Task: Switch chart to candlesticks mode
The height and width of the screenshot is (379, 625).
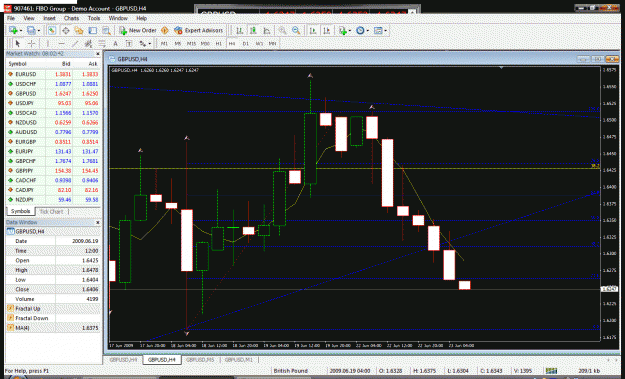Action: [253, 30]
